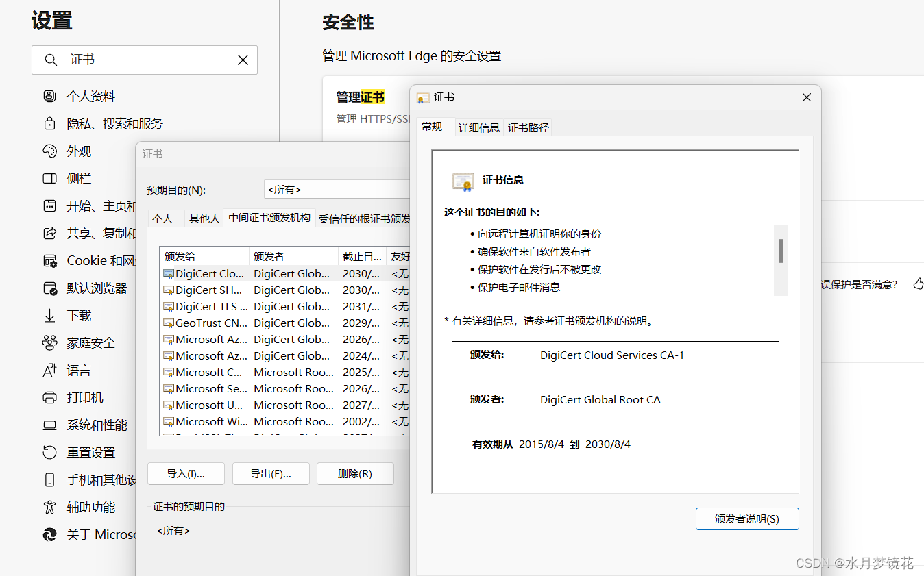Click the Edge logo icon beside 关于 Microsoft
The height and width of the screenshot is (576, 924).
49,535
